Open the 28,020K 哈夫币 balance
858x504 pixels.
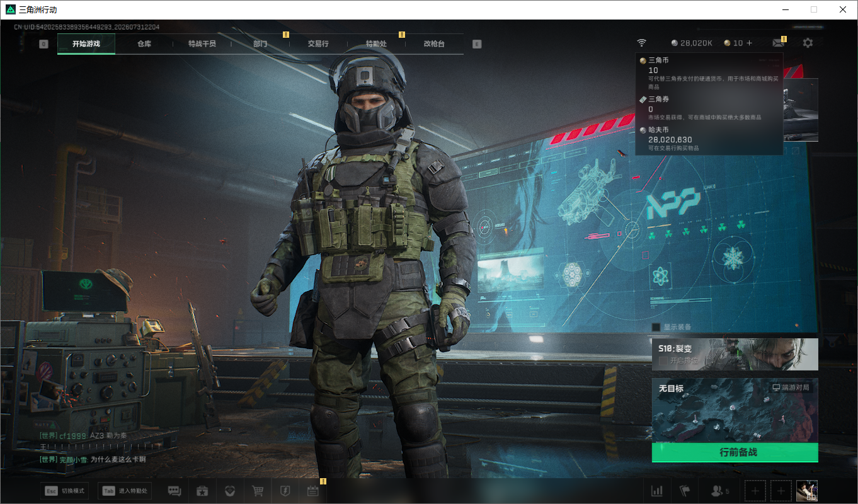[x=692, y=43]
